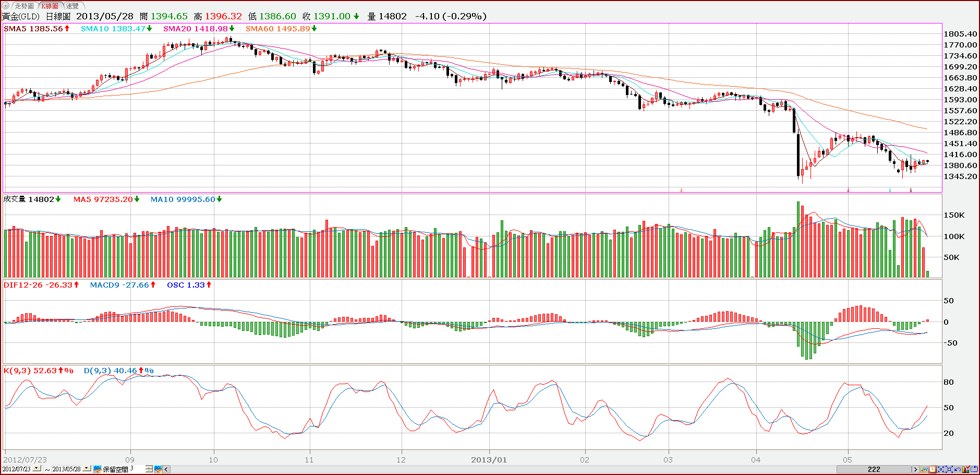
Task: Switch to the 走勢圖 tab
Action: [x=24, y=6]
